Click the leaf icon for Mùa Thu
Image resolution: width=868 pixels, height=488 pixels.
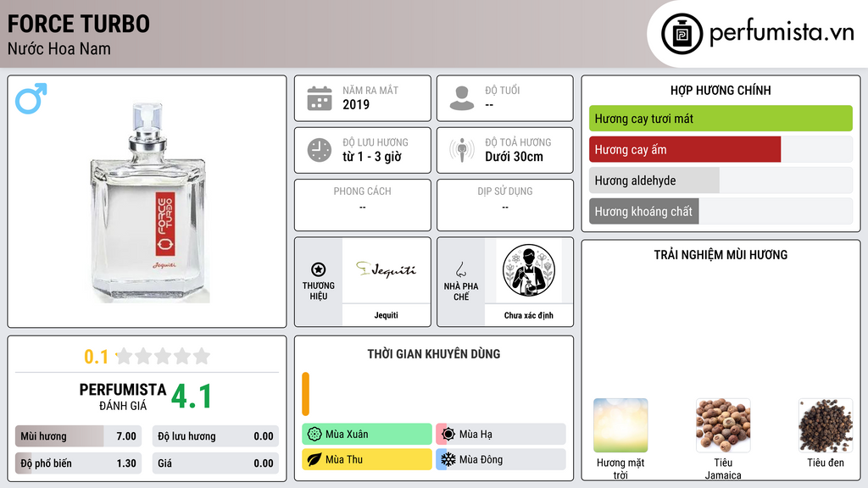[314, 459]
